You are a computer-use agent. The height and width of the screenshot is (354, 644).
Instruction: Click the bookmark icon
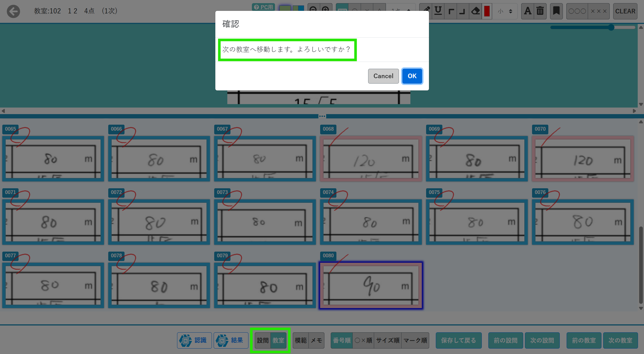coord(556,11)
